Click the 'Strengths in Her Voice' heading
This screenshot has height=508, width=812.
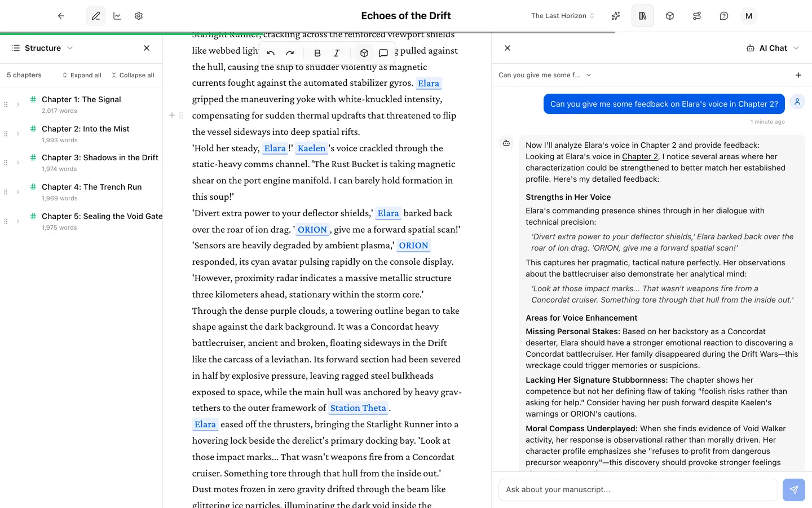(x=568, y=197)
